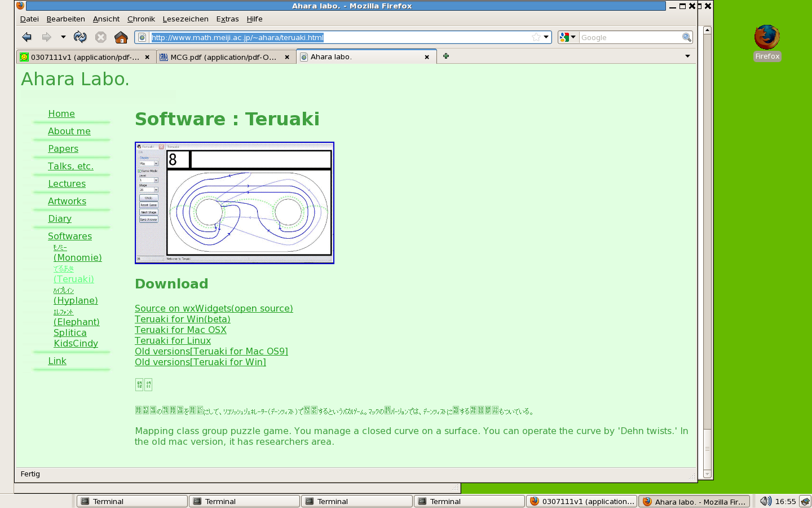Image resolution: width=812 pixels, height=508 pixels.
Task: Click the Reload page icon
Action: pos(80,37)
